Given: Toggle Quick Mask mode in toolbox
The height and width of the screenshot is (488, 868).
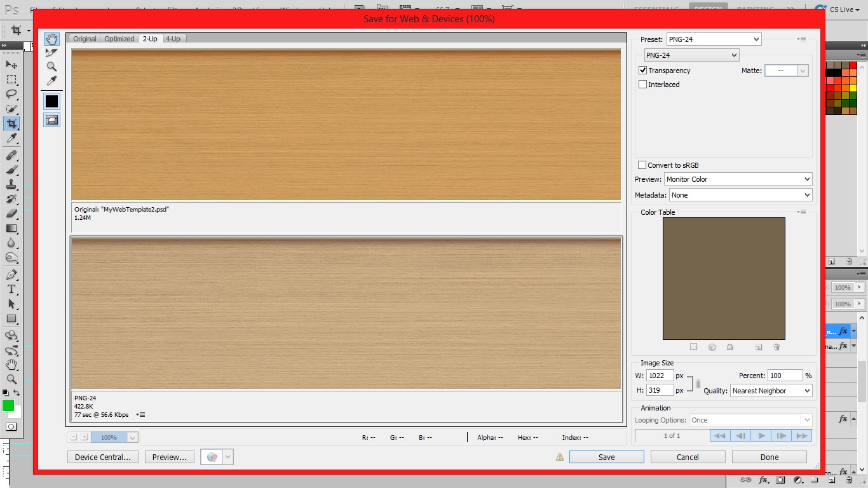Looking at the screenshot, I should pos(11,426).
